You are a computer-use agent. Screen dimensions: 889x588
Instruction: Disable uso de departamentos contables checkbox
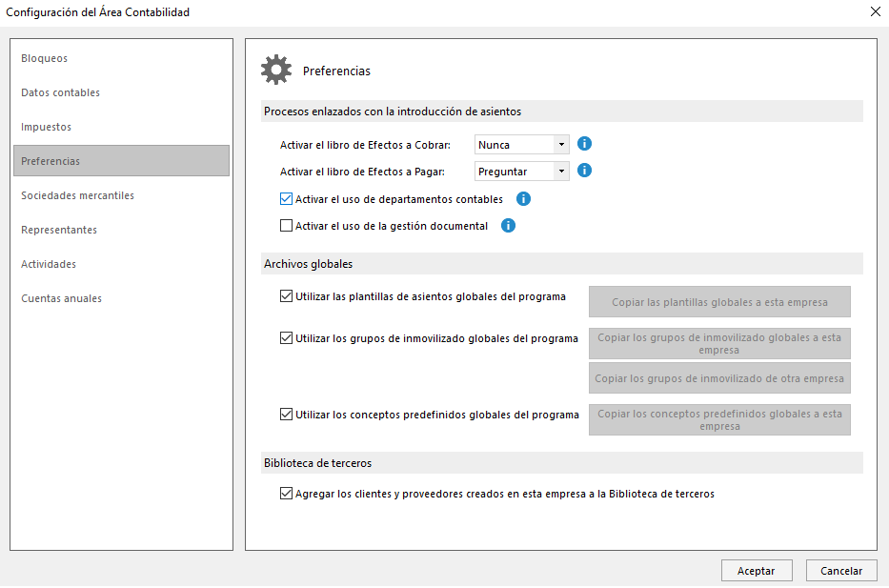click(x=286, y=199)
